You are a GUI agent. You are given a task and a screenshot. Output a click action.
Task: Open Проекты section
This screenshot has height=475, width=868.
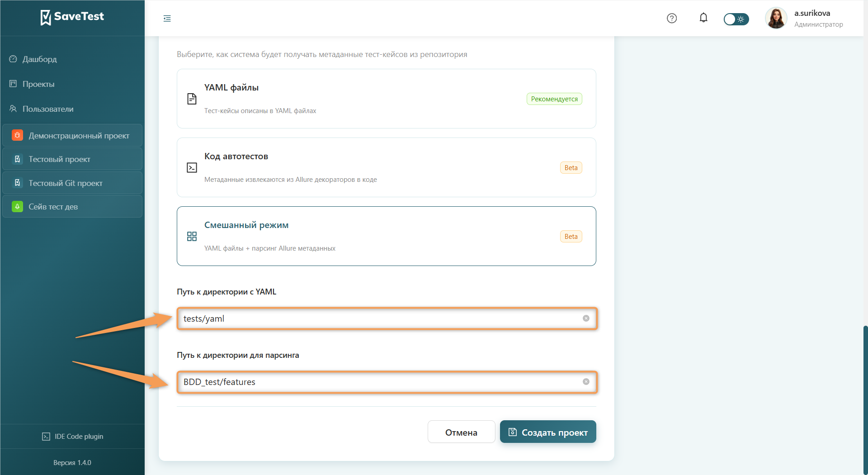(38, 84)
